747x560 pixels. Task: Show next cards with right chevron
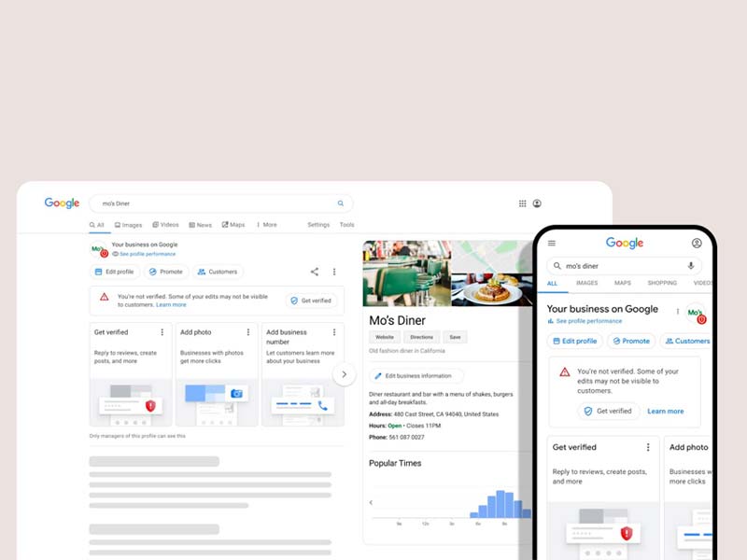[344, 375]
